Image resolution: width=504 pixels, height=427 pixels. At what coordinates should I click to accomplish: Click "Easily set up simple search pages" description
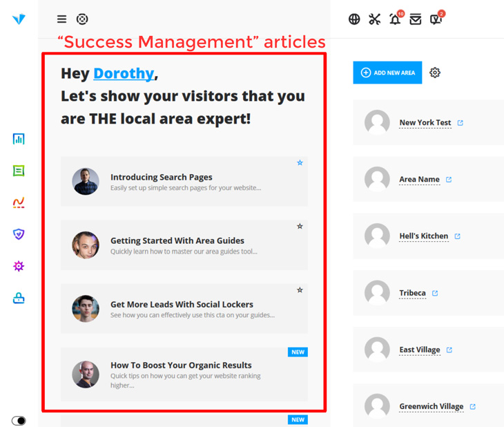[x=186, y=188]
